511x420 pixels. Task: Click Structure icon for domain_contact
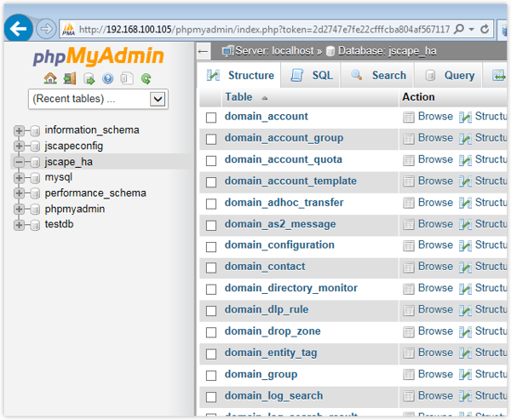465,267
